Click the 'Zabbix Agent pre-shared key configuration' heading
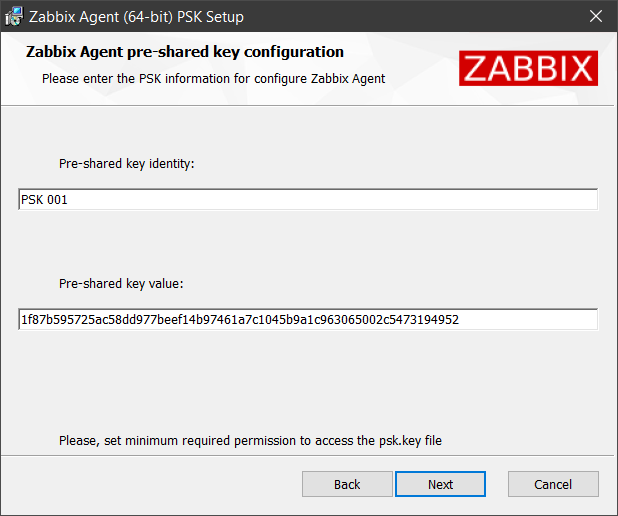 (185, 52)
